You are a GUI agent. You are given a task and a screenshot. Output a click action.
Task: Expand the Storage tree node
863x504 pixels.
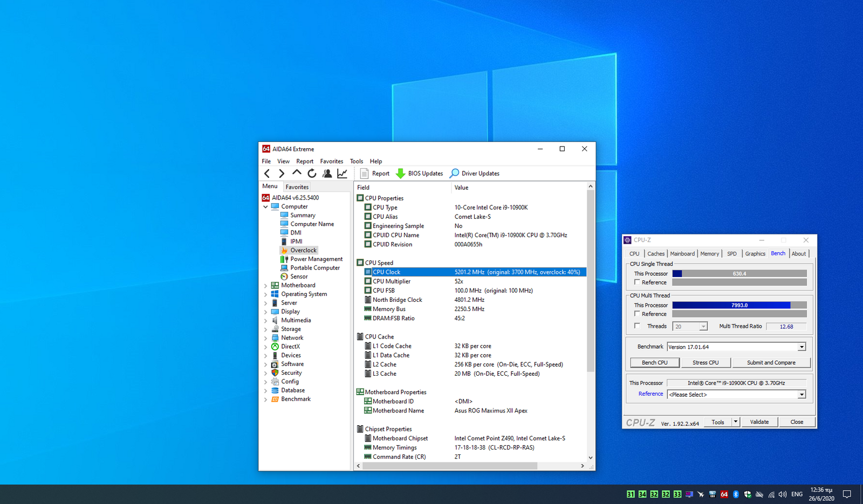(x=265, y=329)
